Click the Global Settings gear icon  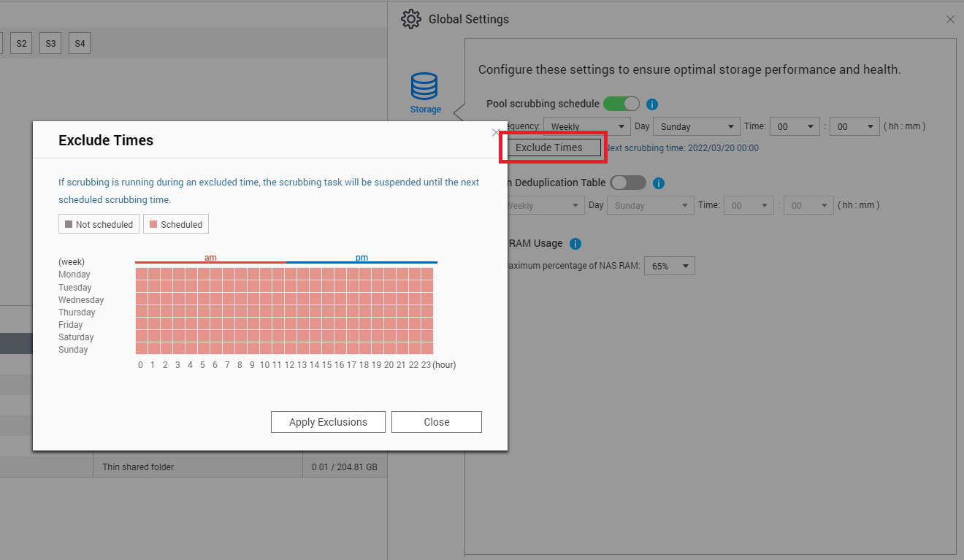click(411, 19)
